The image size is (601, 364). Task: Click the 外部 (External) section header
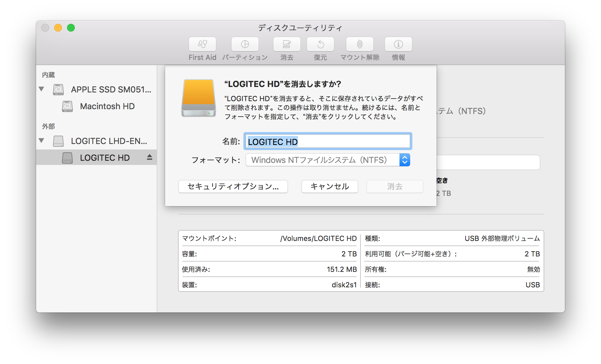coord(48,126)
